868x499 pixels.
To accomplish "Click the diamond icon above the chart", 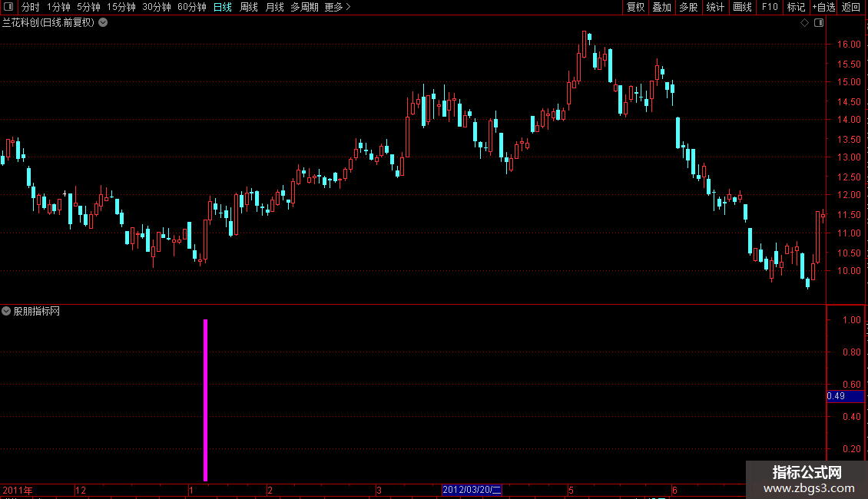I will (x=805, y=23).
